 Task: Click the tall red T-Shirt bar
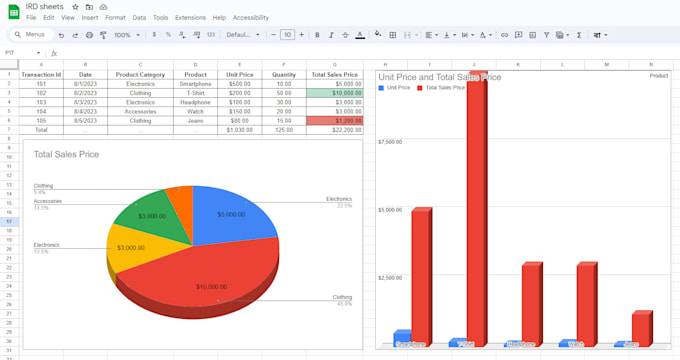pos(477,209)
